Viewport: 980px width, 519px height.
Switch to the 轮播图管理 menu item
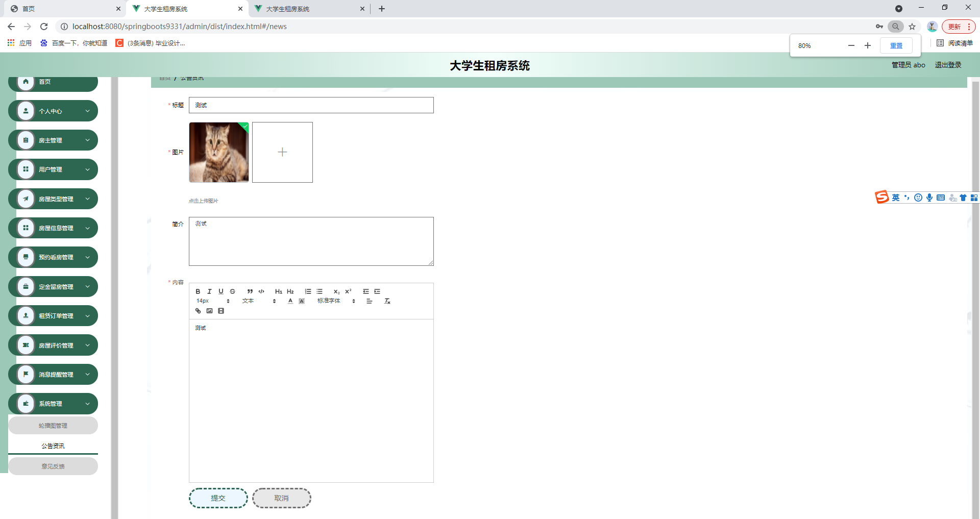(53, 425)
